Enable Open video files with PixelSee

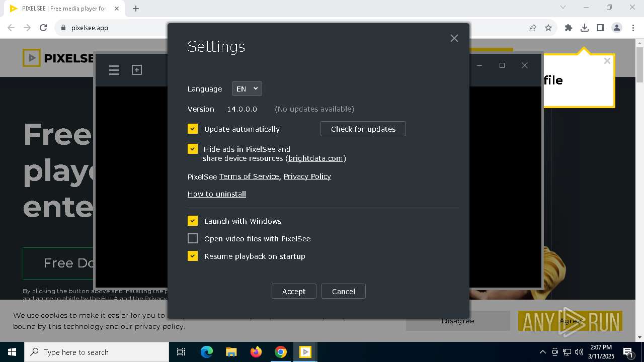pyautogui.click(x=193, y=238)
